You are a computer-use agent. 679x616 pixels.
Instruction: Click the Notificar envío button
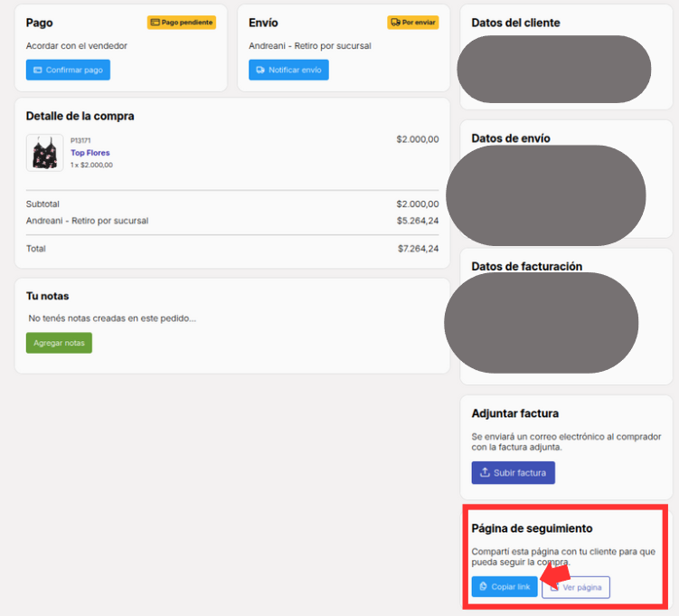(288, 70)
